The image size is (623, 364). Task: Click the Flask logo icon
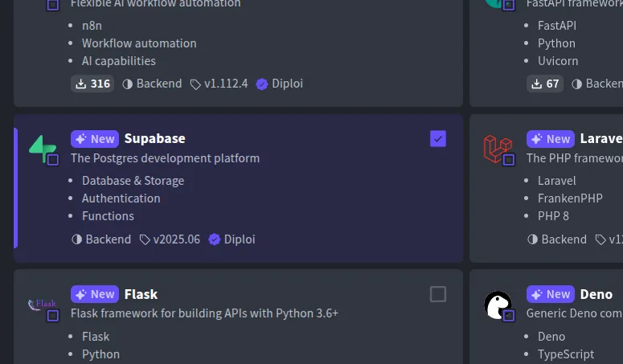point(42,304)
